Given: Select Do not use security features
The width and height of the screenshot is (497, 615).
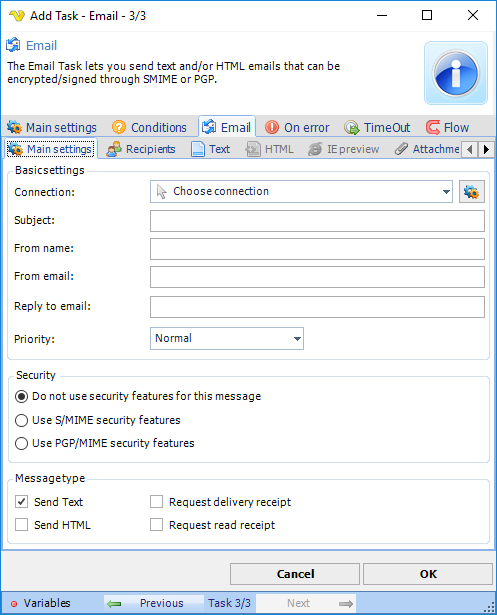Looking at the screenshot, I should pyautogui.click(x=138, y=397).
